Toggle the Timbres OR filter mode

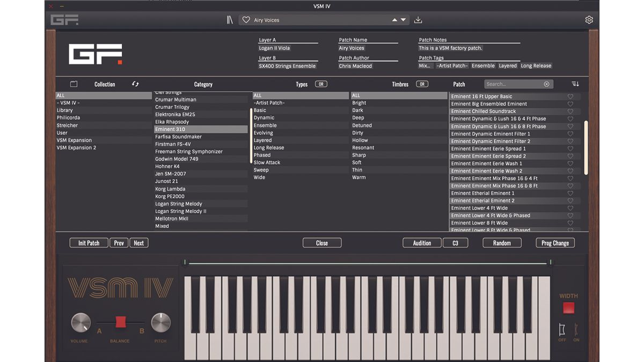(x=422, y=84)
